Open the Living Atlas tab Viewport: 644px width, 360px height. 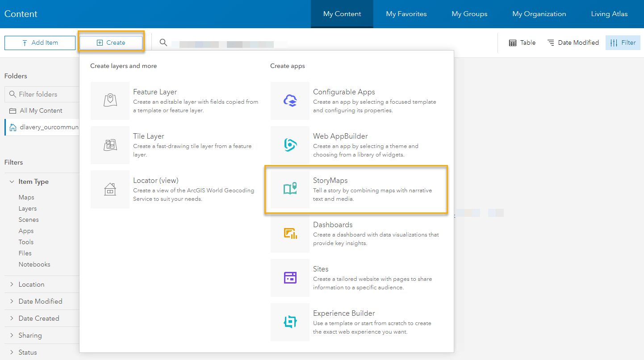pyautogui.click(x=609, y=14)
